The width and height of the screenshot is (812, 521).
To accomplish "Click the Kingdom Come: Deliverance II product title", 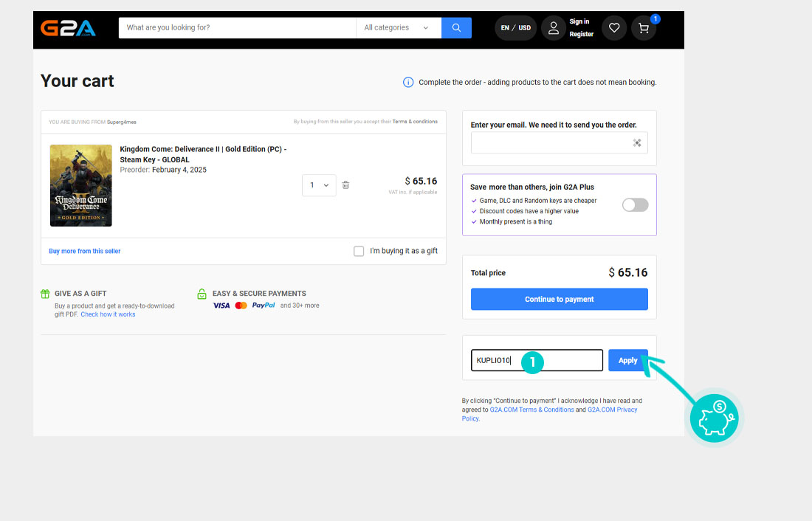I will point(203,154).
